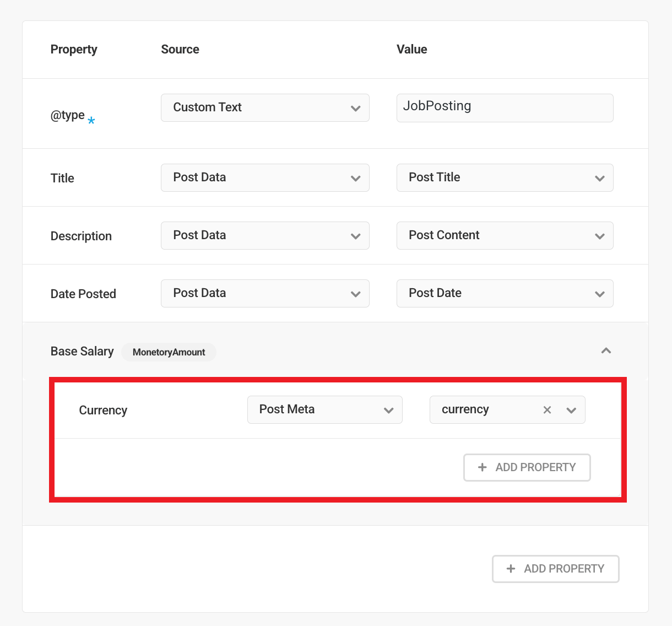The image size is (672, 626).
Task: Open the Post Content value dropdown
Action: click(505, 235)
